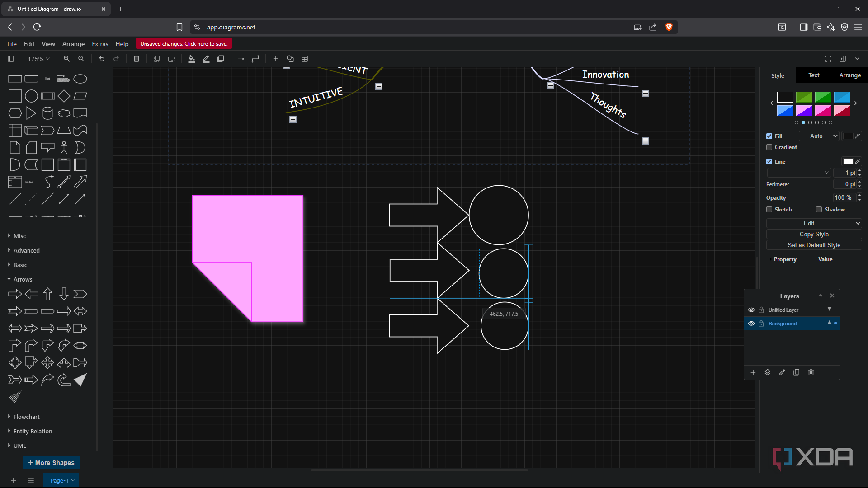Viewport: 868px width, 488px height.
Task: Toggle the Line checkbox
Action: coord(769,161)
